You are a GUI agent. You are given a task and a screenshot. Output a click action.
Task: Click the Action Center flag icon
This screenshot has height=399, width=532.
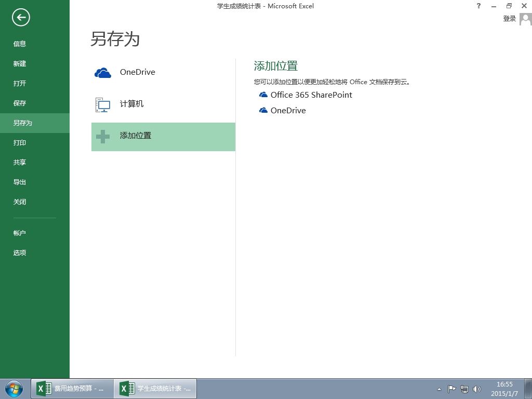pos(451,389)
